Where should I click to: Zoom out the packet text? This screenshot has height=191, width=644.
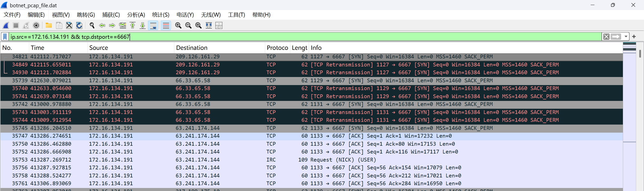(188, 25)
